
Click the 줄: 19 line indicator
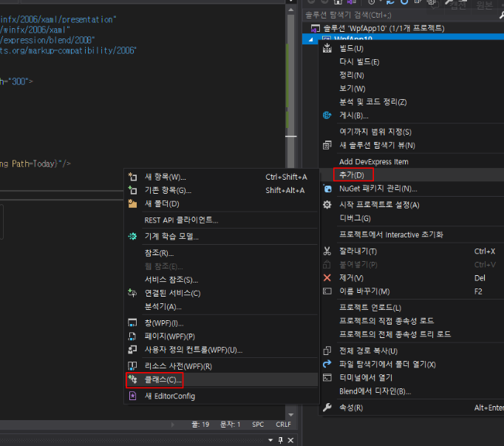(200, 425)
